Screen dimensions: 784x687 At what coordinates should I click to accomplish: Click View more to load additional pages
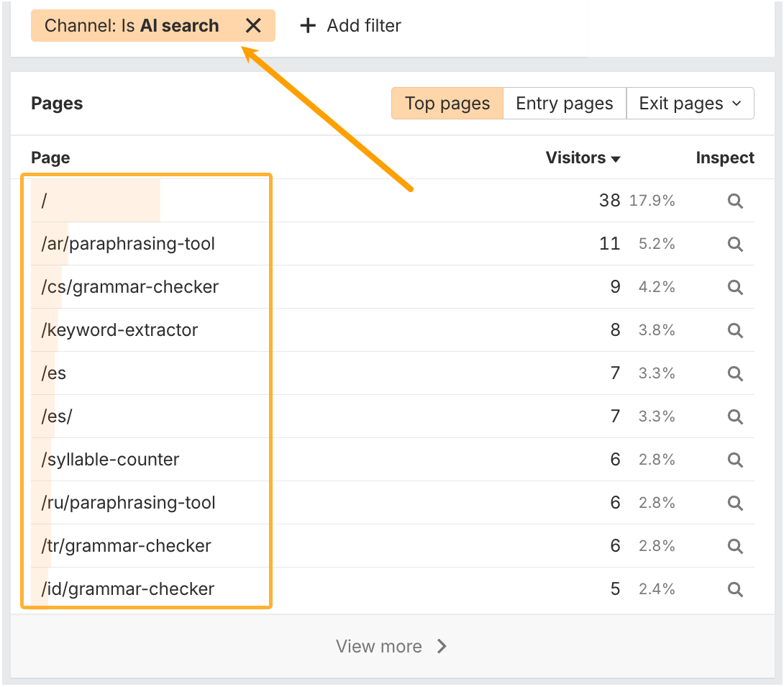[x=392, y=646]
